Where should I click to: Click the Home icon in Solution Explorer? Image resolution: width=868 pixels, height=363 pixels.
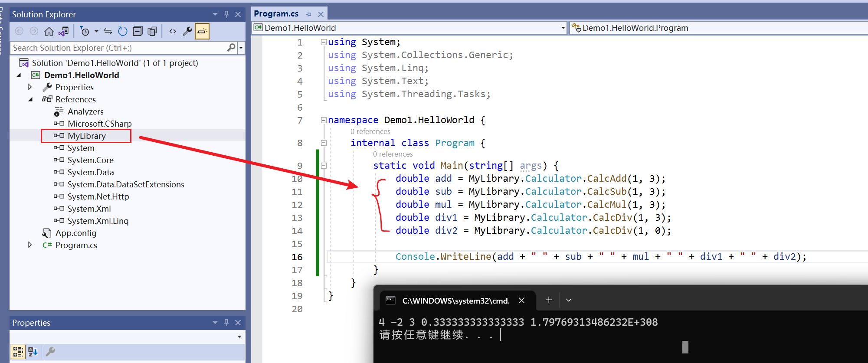49,31
